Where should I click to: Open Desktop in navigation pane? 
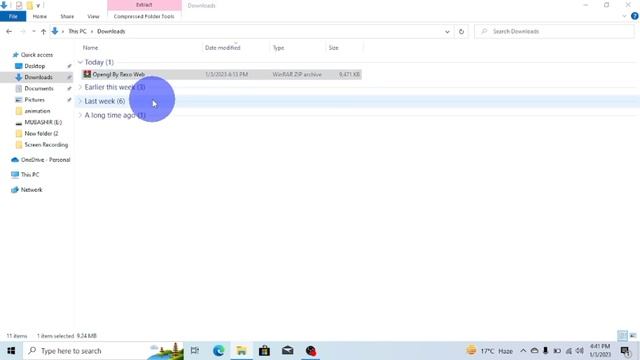point(35,66)
